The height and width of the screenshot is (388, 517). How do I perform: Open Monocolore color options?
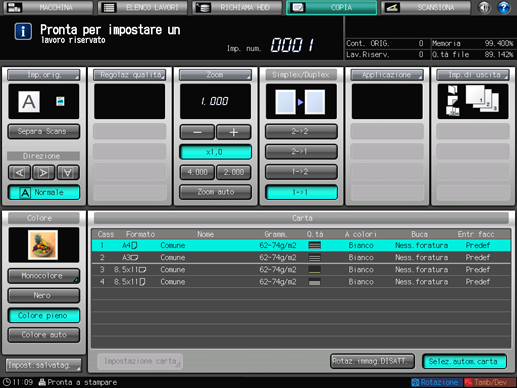[44, 276]
